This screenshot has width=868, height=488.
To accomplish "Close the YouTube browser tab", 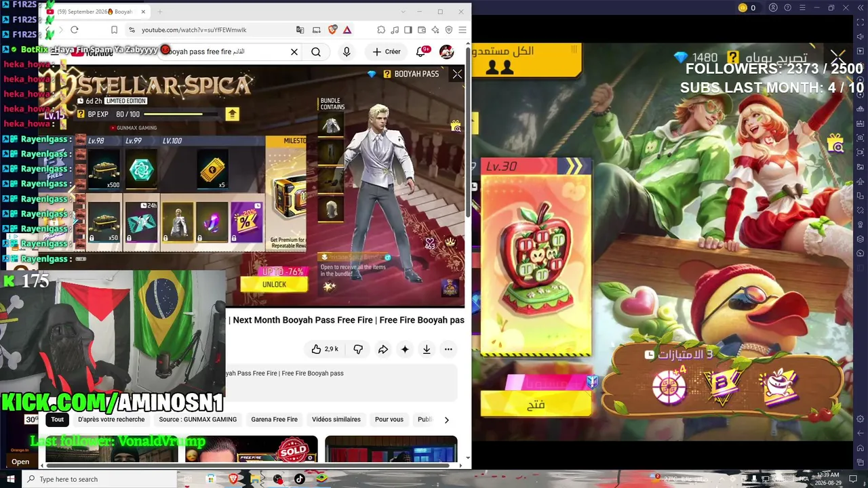I will (x=143, y=12).
